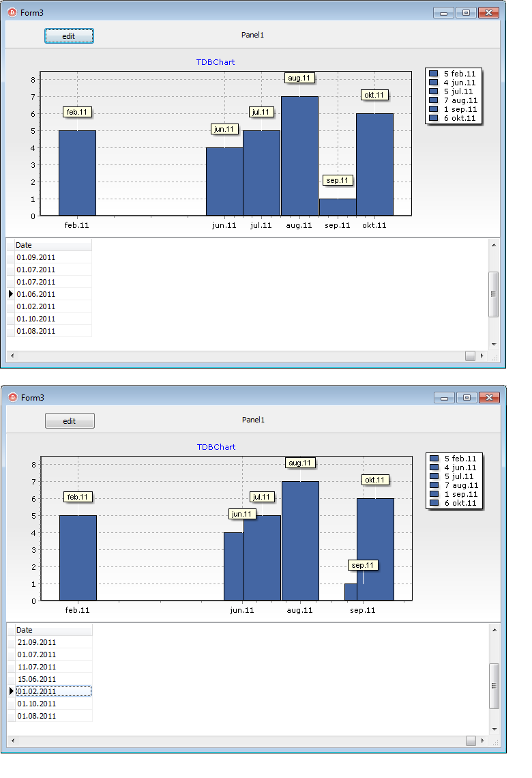Screen dimensions: 532x778
Task: Click the TDBChart title in the lower window
Action: click(216, 447)
